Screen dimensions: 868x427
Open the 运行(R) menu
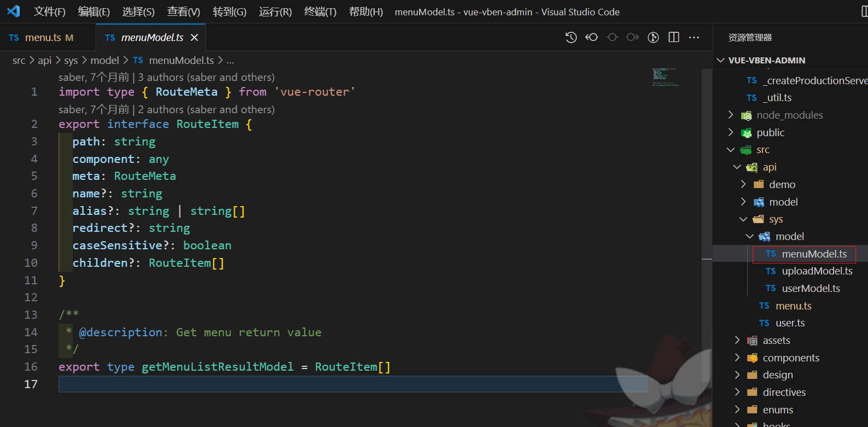click(276, 11)
